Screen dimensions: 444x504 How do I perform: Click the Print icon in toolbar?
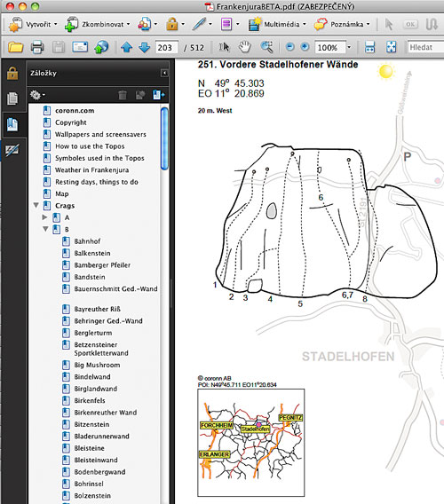point(37,47)
